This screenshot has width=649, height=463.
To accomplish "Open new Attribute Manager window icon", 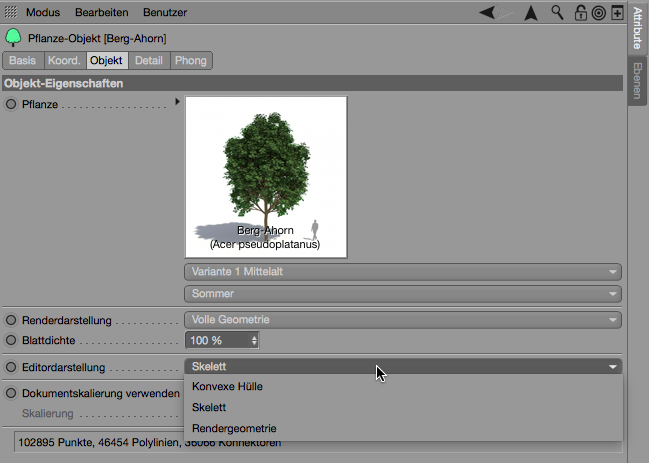I will [616, 13].
